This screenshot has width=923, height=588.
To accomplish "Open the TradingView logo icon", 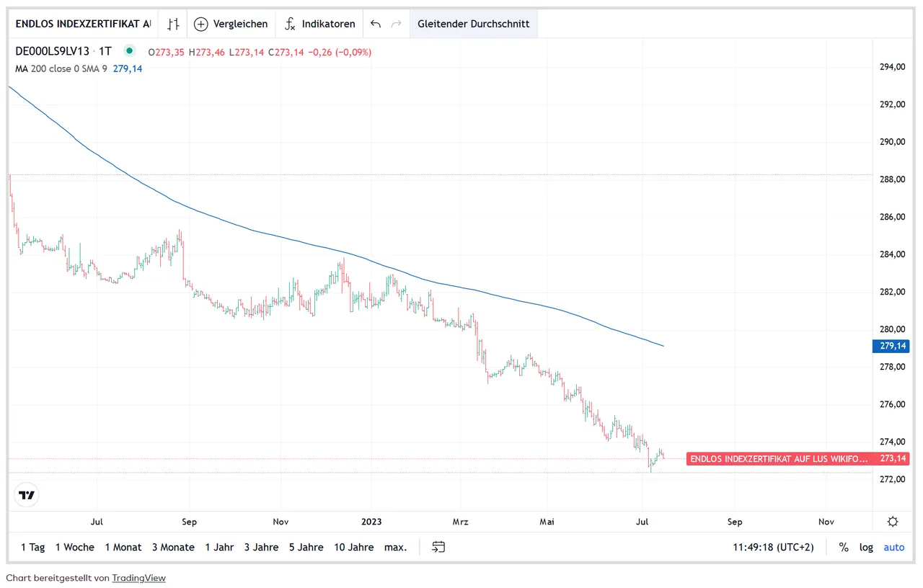I will point(27,495).
